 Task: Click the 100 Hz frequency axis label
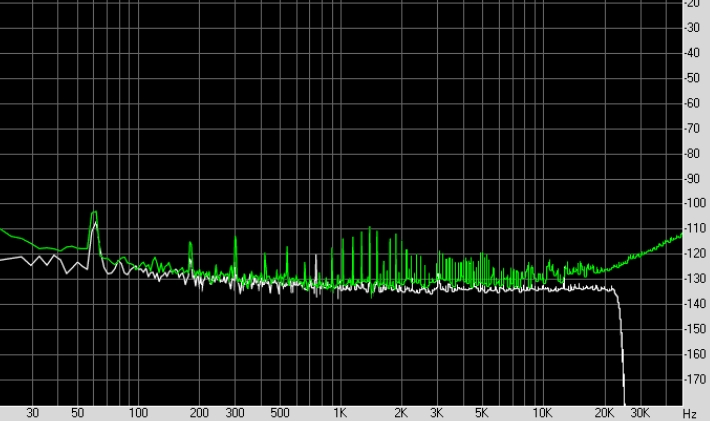tap(138, 413)
